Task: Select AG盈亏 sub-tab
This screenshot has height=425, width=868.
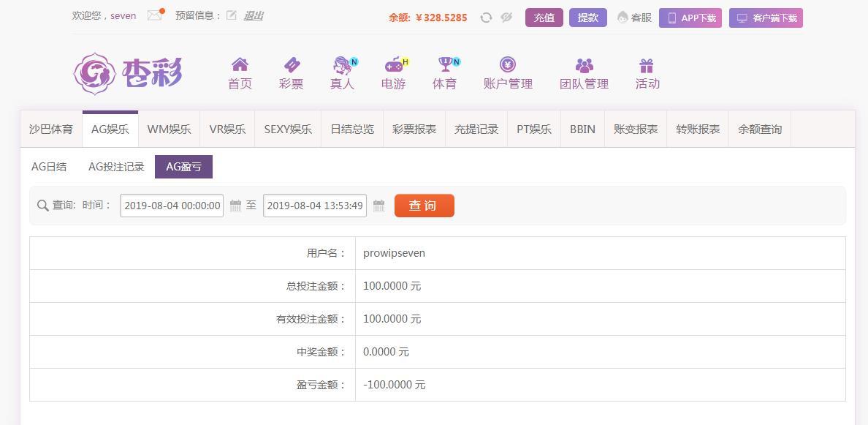Action: coord(184,167)
